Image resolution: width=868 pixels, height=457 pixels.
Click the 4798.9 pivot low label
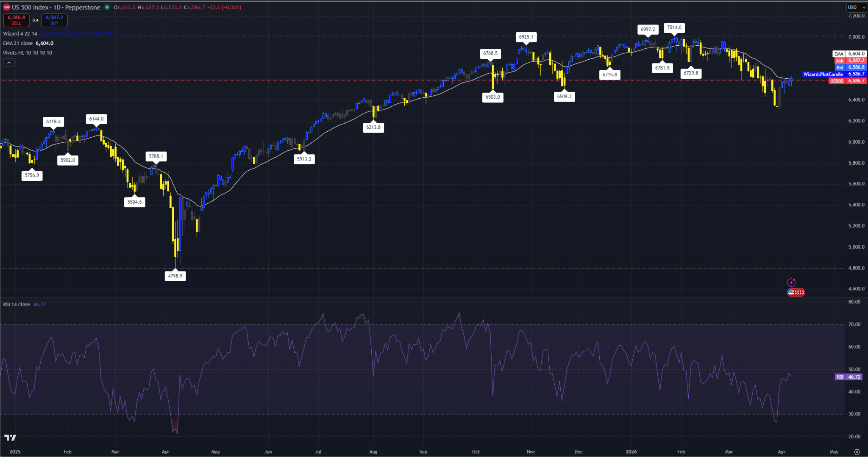(x=175, y=276)
